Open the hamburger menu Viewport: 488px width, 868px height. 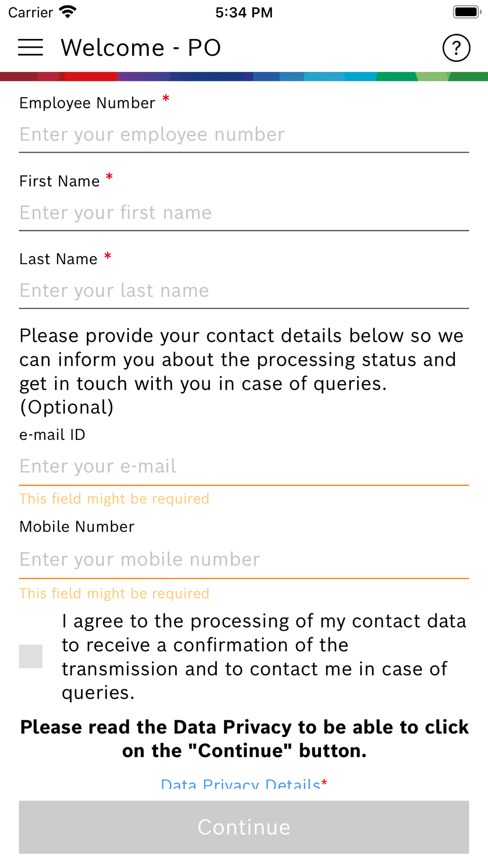(30, 47)
